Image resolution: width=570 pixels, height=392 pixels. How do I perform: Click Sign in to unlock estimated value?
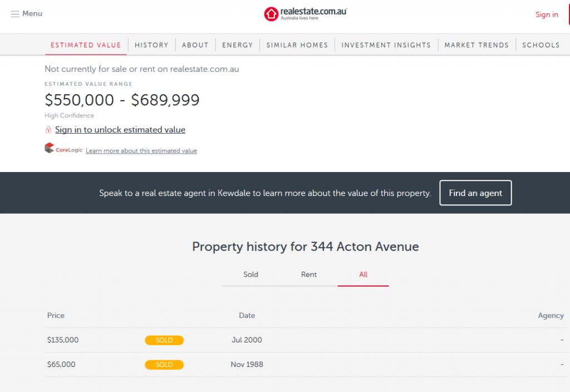point(120,130)
